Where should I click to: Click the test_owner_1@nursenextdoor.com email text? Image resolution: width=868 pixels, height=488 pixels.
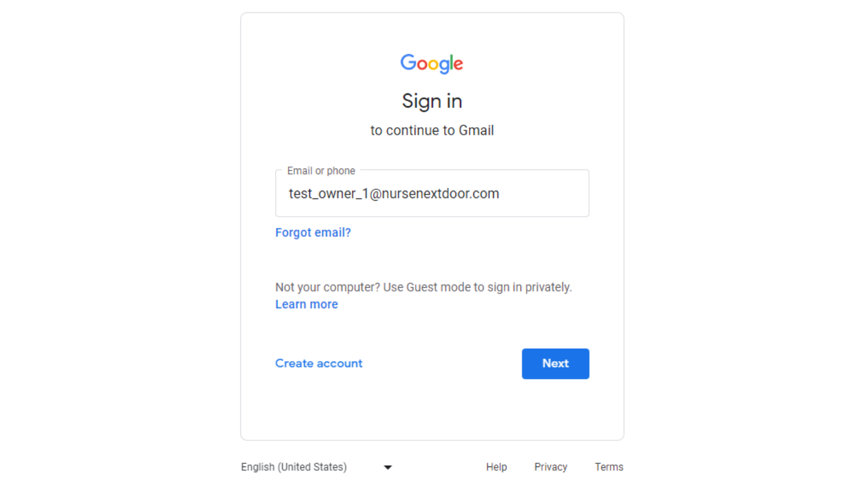pyautogui.click(x=394, y=194)
